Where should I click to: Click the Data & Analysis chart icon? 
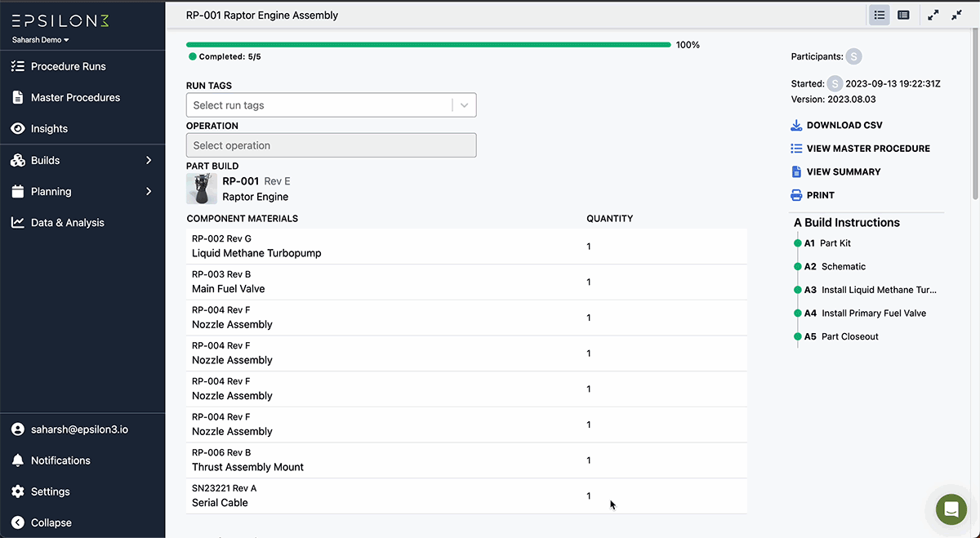click(x=16, y=222)
